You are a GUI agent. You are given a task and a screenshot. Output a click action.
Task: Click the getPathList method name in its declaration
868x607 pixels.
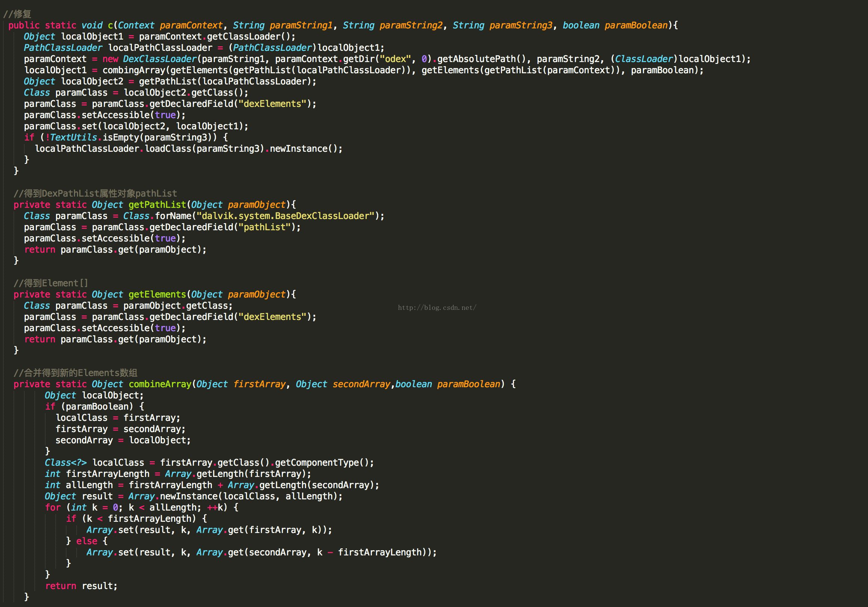click(x=157, y=205)
